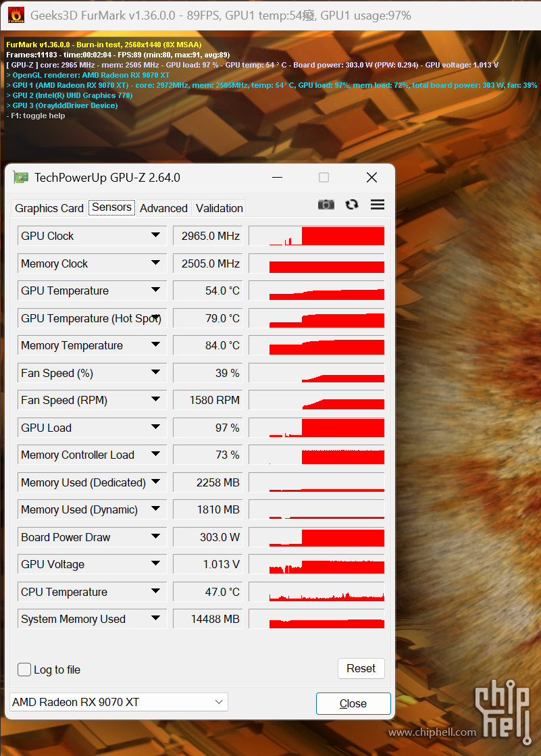The image size is (541, 756).
Task: Click the 2965.0 MHz GPU Clock value
Action: pos(208,236)
